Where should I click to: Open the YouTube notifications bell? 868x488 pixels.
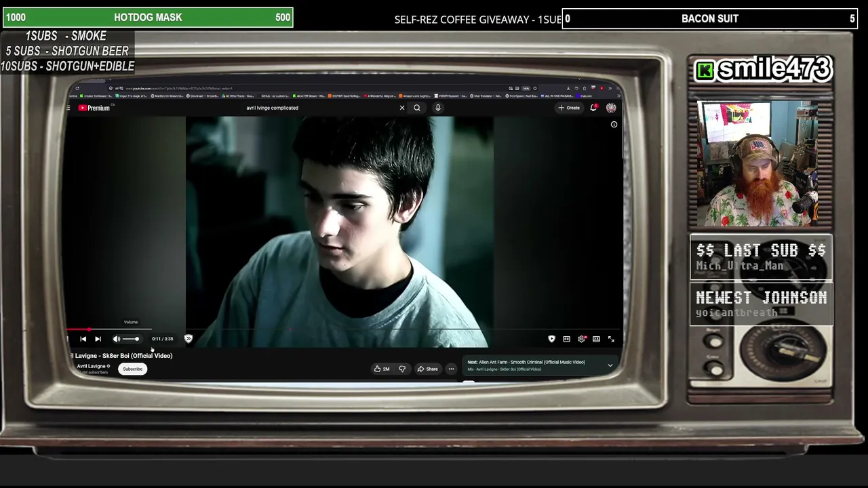click(594, 108)
